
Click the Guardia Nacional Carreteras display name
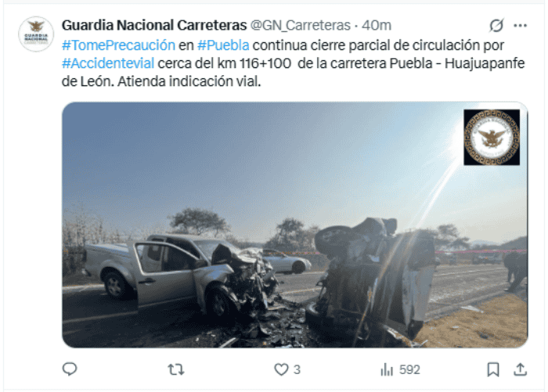pos(154,25)
